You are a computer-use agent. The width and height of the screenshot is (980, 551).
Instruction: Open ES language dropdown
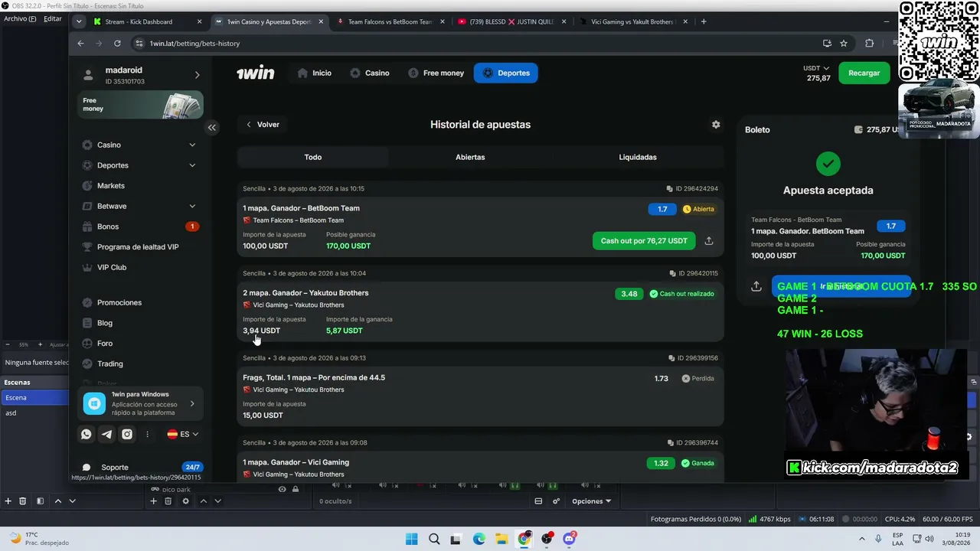[x=183, y=434]
